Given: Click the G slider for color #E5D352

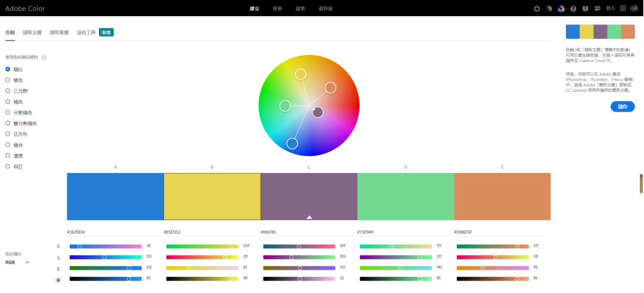Looking at the screenshot, I should coord(202,257).
